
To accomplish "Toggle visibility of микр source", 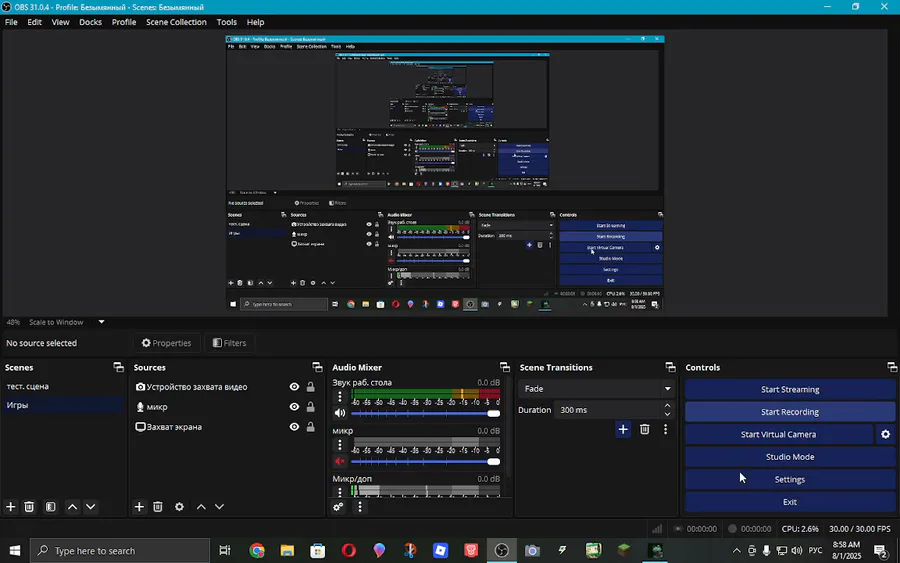I will 294,407.
